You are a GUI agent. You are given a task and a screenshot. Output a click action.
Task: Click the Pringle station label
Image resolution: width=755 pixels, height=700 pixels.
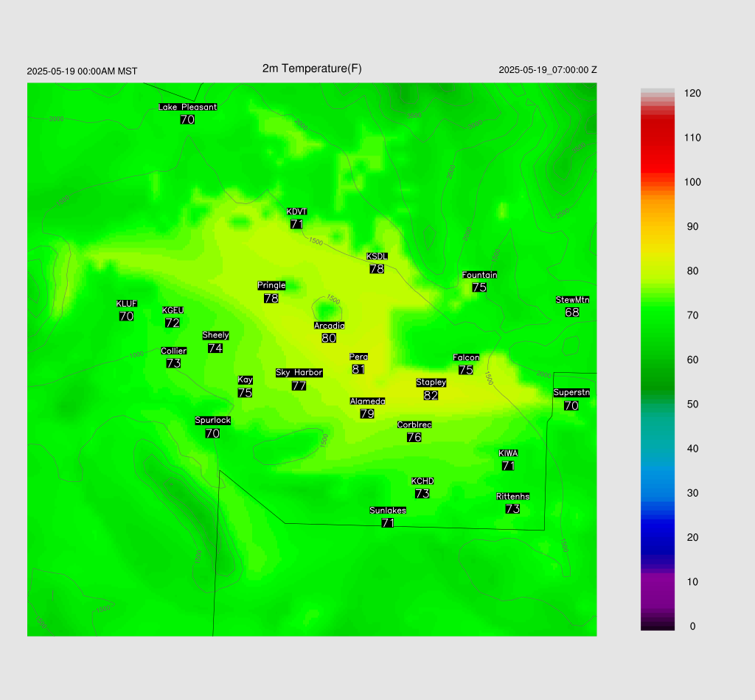[x=271, y=285]
